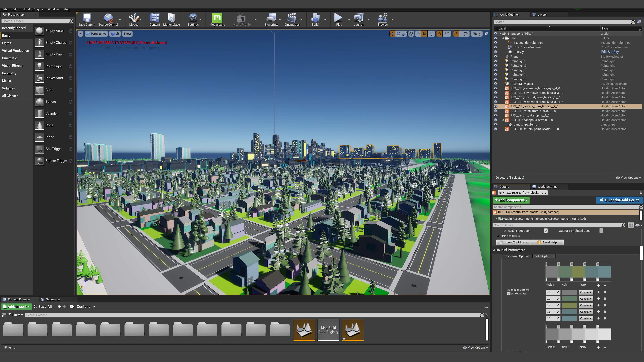This screenshot has height=362, width=644.
Task: Maximize or restore the viewport
Action: click(x=486, y=34)
